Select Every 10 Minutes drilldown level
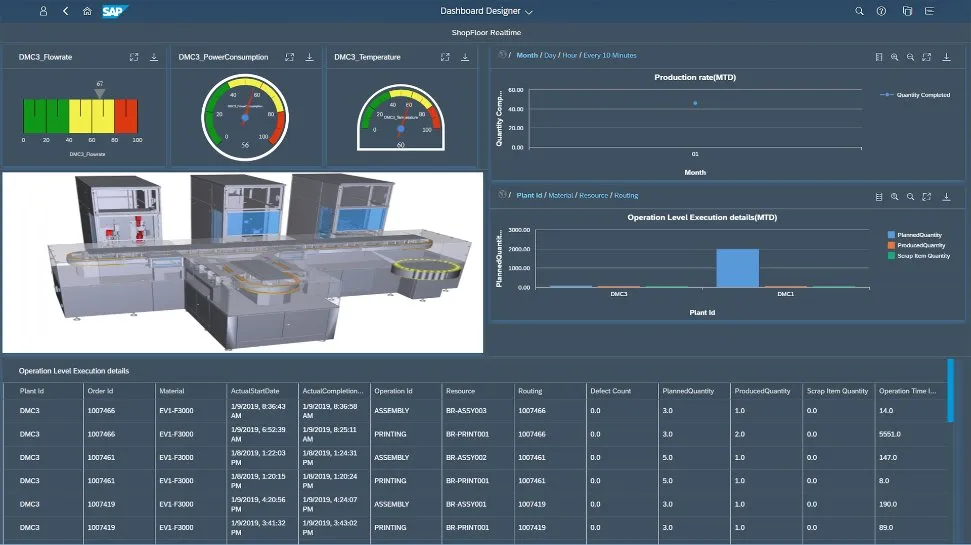971x545 pixels. (610, 56)
